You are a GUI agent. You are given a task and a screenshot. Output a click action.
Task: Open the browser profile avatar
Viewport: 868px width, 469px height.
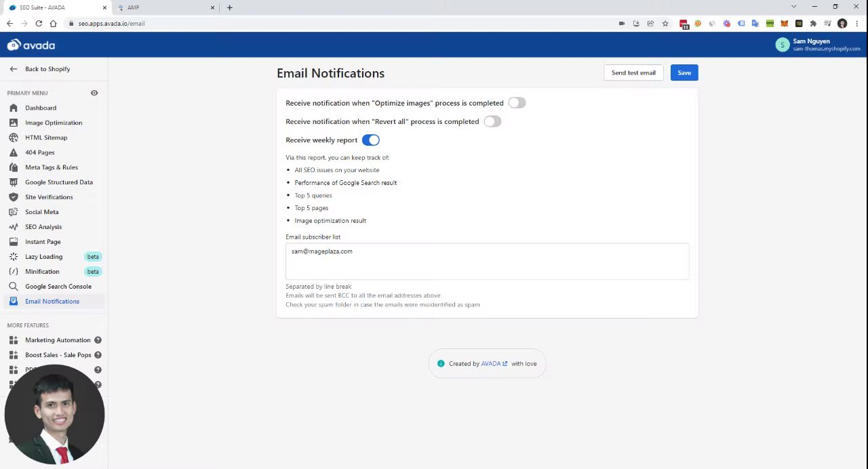click(x=842, y=24)
